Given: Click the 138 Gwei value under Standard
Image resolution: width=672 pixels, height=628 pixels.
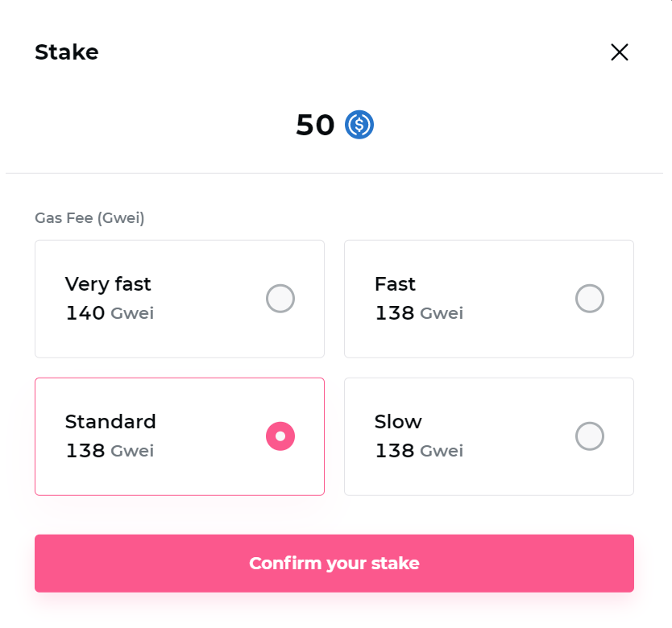Looking at the screenshot, I should (x=110, y=451).
